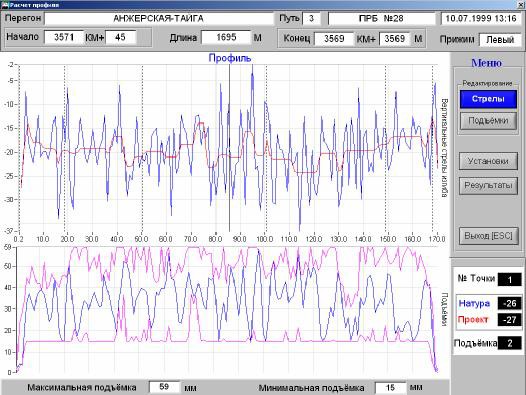Click the Конец kilometer field 3569
This screenshot has height=395, width=526.
(334, 38)
